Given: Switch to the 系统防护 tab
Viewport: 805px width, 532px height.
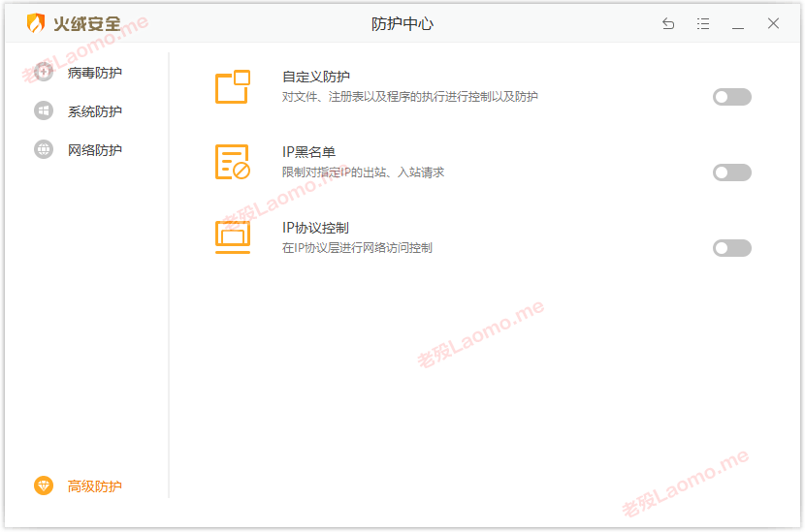Looking at the screenshot, I should coord(95,111).
